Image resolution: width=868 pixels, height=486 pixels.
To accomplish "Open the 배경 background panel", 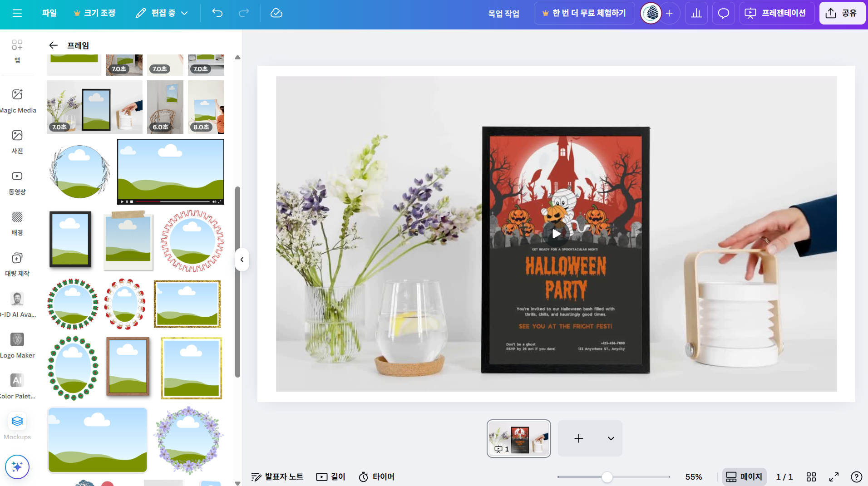I will tap(17, 223).
